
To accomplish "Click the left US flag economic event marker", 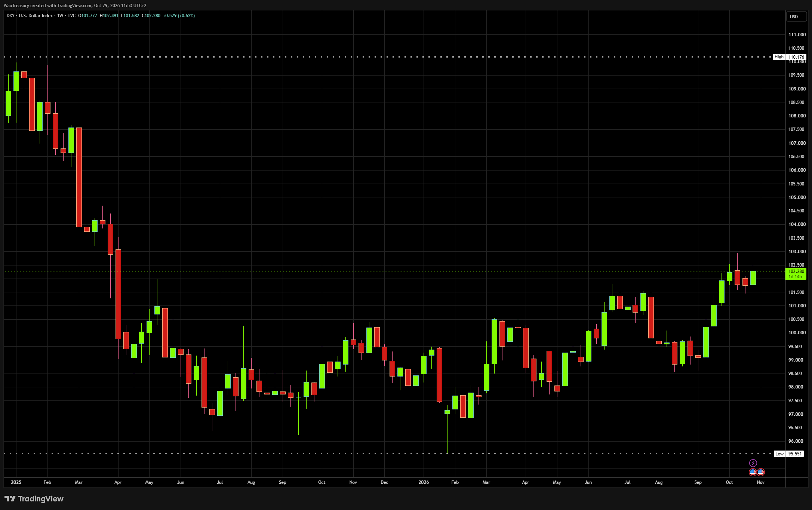I will pyautogui.click(x=753, y=472).
